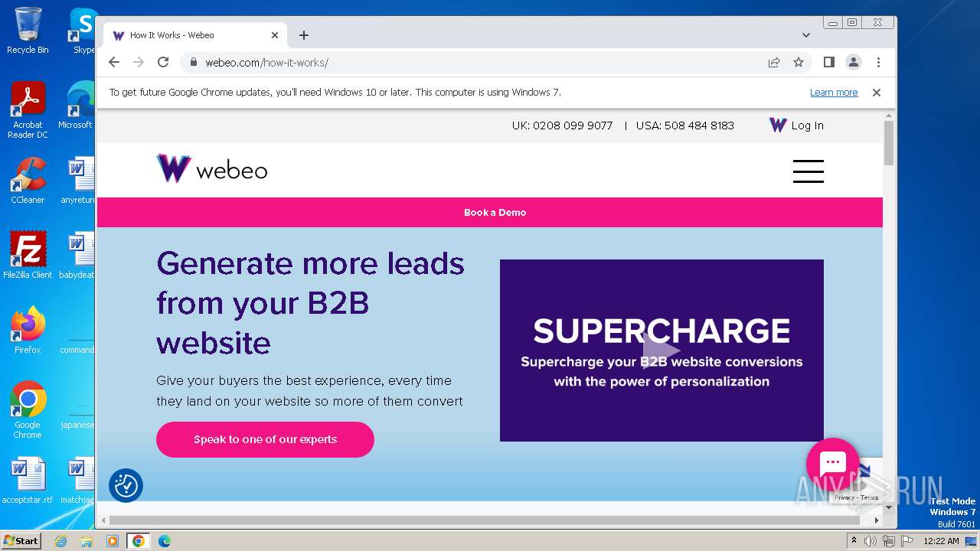Click the scroll up arrow of the page
Image resolution: width=980 pixels, height=551 pixels.
coord(889,116)
